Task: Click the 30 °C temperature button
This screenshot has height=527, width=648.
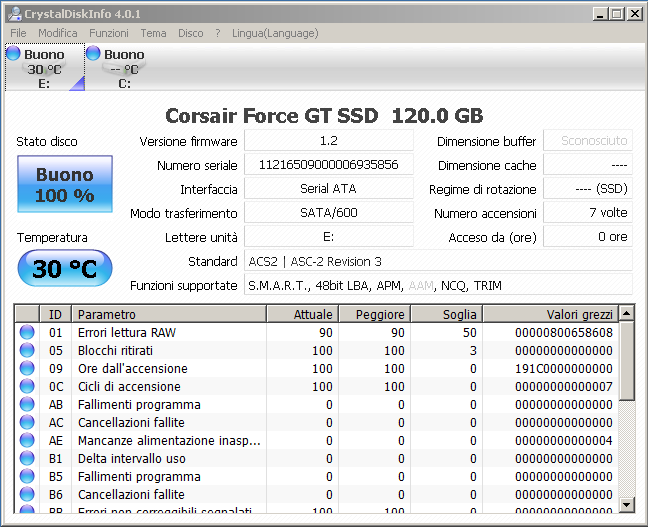Action: (x=65, y=268)
